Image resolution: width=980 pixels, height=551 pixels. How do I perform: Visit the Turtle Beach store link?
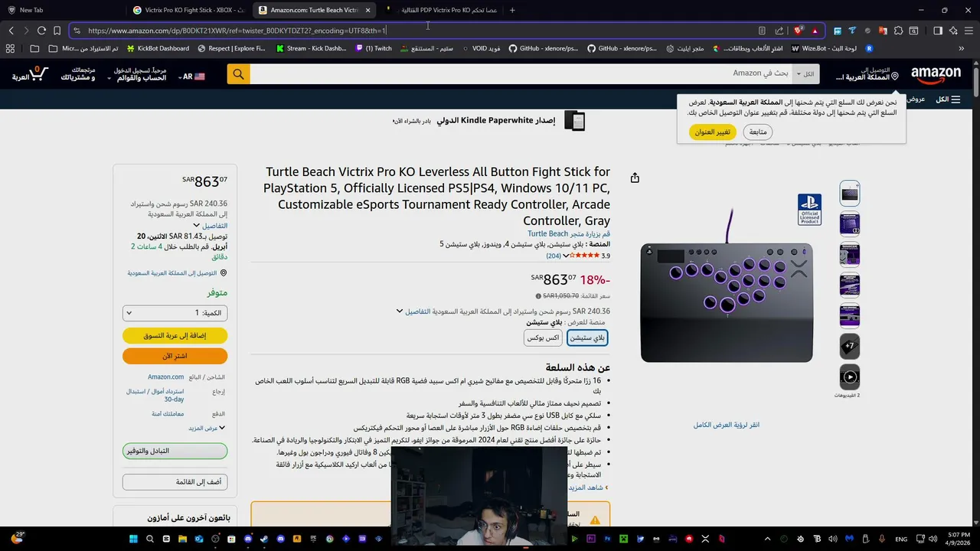(569, 233)
